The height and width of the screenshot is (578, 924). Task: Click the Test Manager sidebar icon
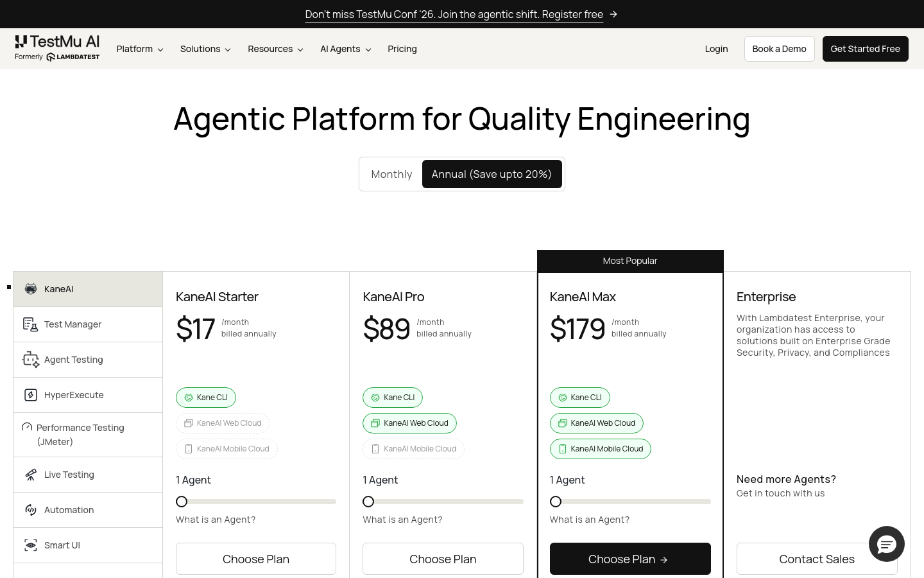pos(31,324)
